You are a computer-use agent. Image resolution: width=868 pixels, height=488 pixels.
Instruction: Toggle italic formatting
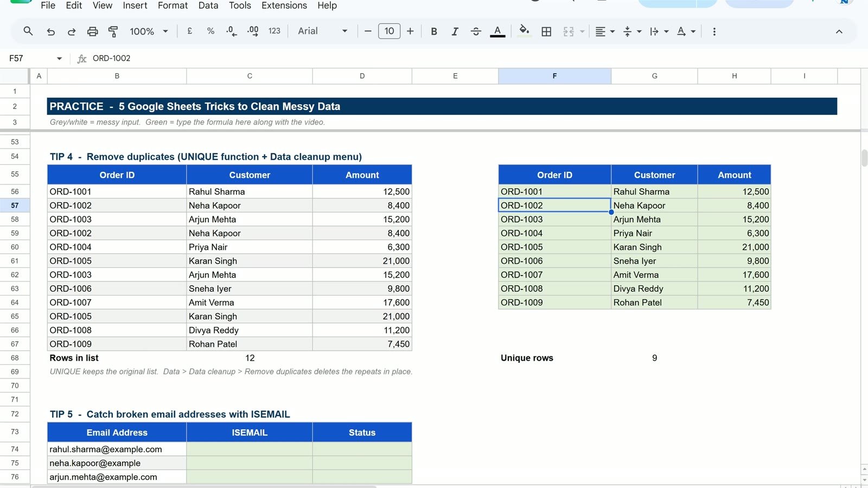pyautogui.click(x=455, y=31)
